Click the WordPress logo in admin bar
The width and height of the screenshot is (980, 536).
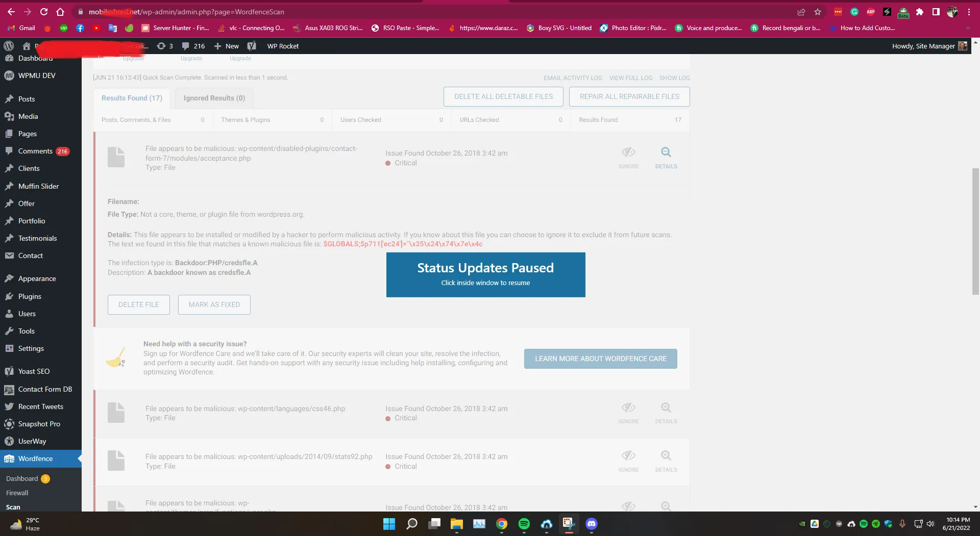[x=9, y=46]
